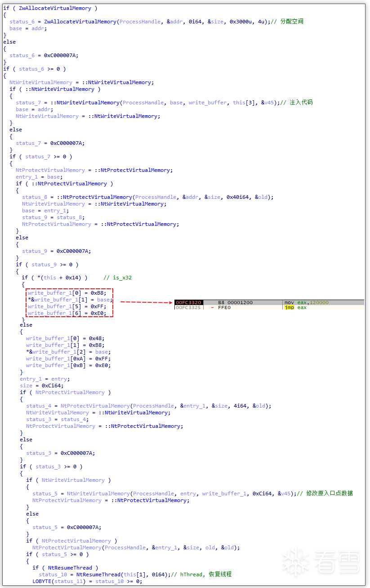Select 'LOBYTE(status_11) = status_10 >= 0;' line
Screen dimensions: 370x588
pyautogui.click(x=87, y=581)
